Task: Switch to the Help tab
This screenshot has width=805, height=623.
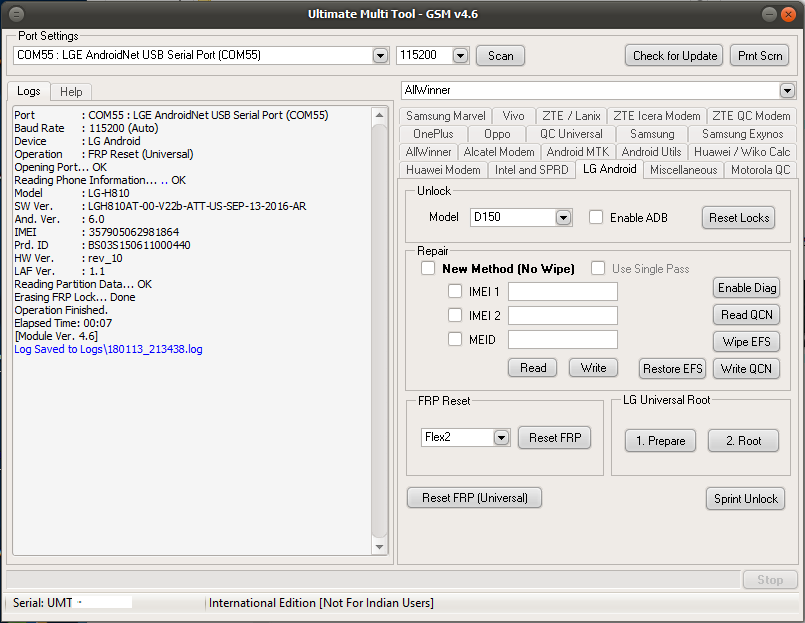Action: click(71, 92)
